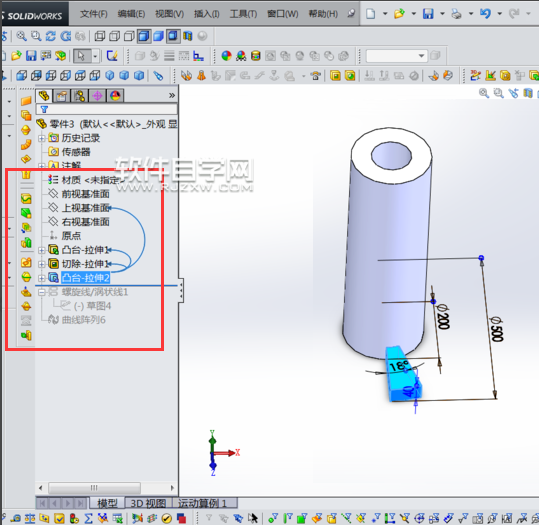
Task: Expand the 历史记录 tree node
Action: click(42, 138)
